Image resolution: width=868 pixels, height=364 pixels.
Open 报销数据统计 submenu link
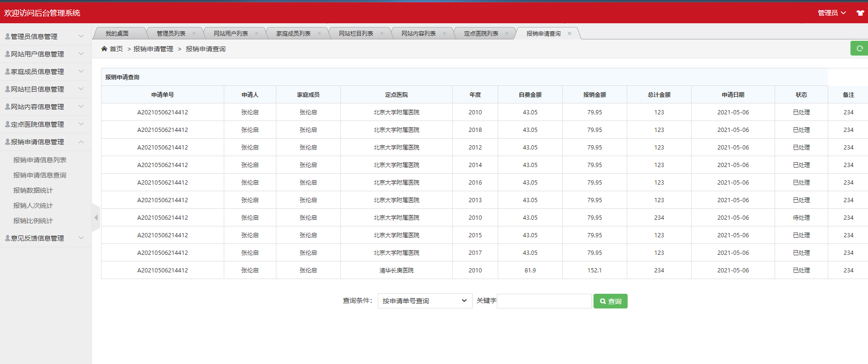33,190
